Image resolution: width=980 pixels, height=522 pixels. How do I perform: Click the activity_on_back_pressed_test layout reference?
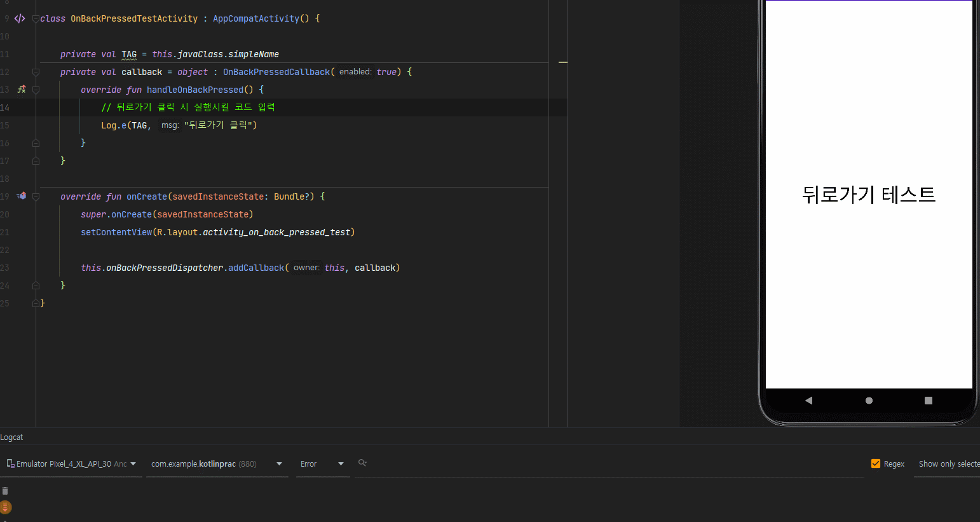(x=276, y=232)
